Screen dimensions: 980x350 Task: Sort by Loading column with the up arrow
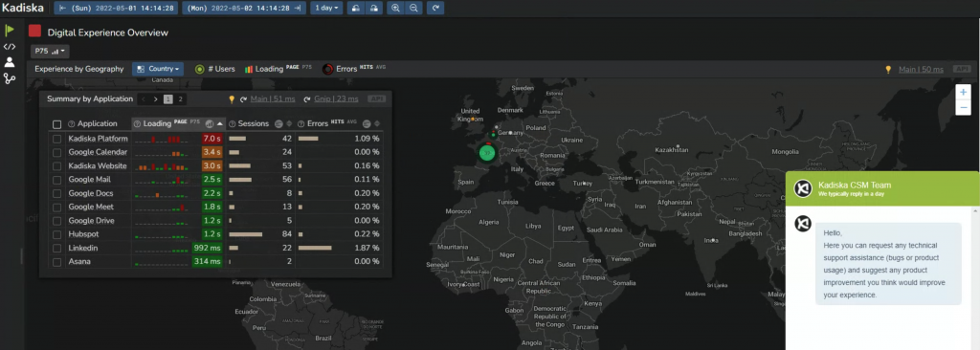coord(220,123)
